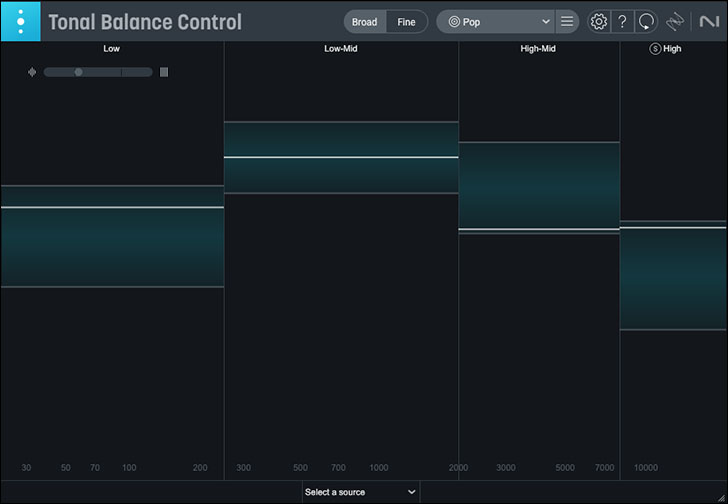Viewport: 728px width, 504px height.
Task: Click the Low band label
Action: [x=111, y=49]
